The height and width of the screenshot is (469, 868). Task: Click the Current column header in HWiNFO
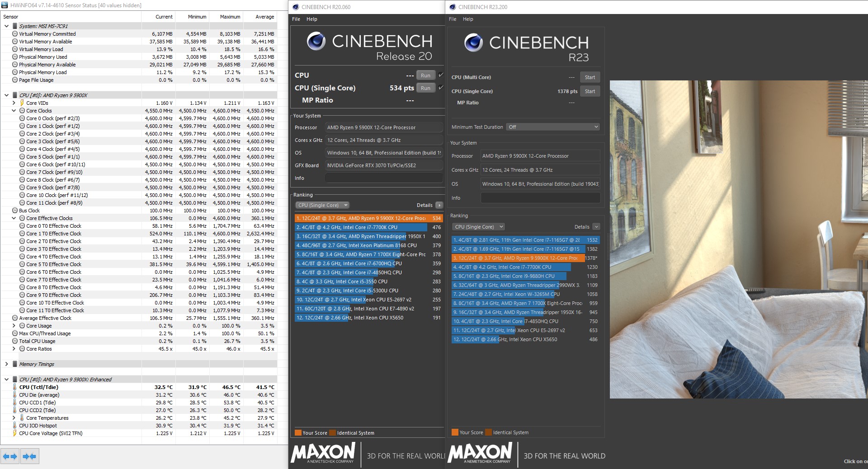tap(158, 17)
